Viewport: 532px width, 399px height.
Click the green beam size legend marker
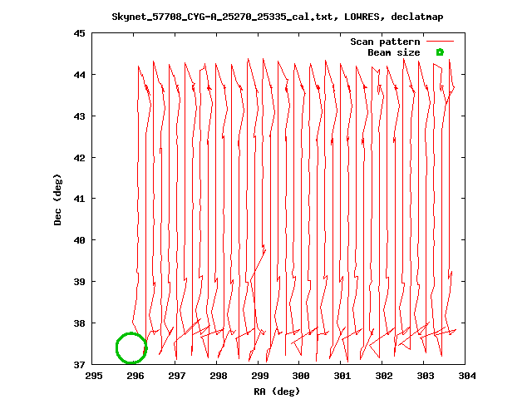tap(440, 52)
